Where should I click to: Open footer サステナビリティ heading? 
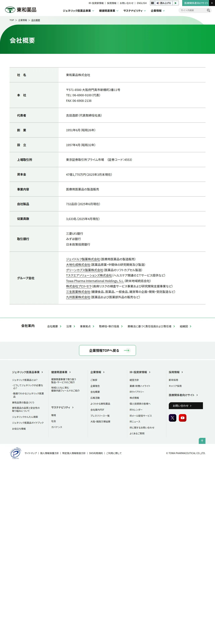click(x=62, y=407)
